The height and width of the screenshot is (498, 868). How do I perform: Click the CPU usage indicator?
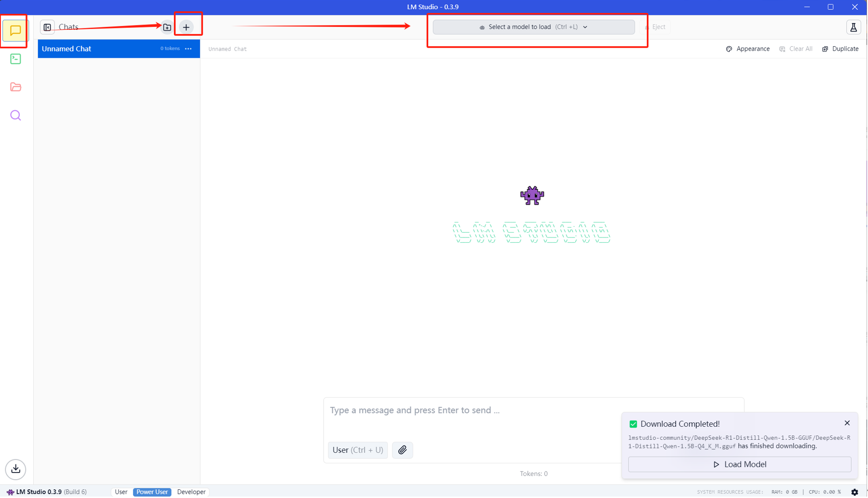pos(826,493)
